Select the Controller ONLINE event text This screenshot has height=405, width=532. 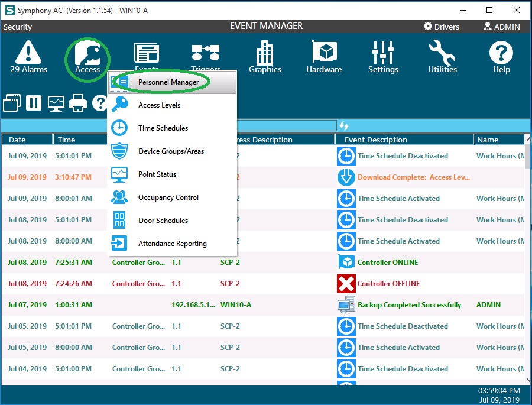[x=388, y=262]
